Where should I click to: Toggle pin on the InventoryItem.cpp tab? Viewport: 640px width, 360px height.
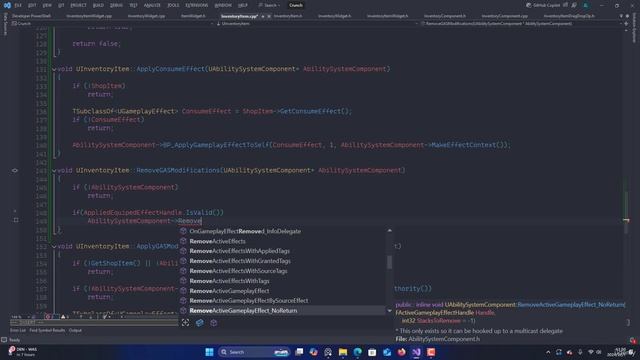[263, 16]
